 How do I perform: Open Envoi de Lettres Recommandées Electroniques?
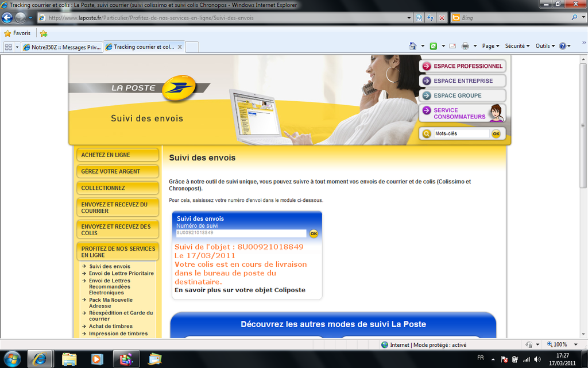pos(110,286)
